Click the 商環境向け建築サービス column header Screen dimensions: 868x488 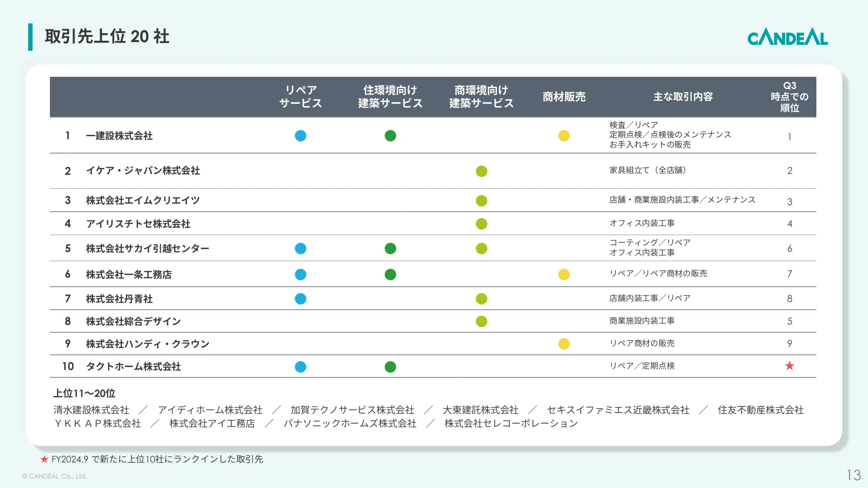click(481, 96)
